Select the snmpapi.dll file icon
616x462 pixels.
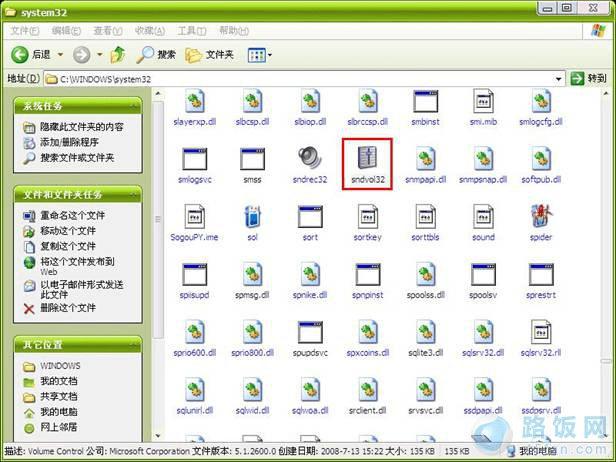pos(425,158)
